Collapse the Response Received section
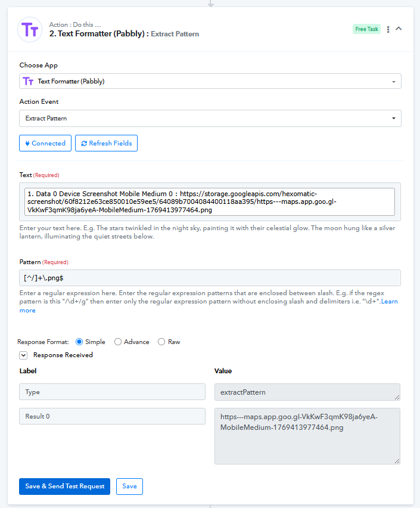 pos(23,355)
